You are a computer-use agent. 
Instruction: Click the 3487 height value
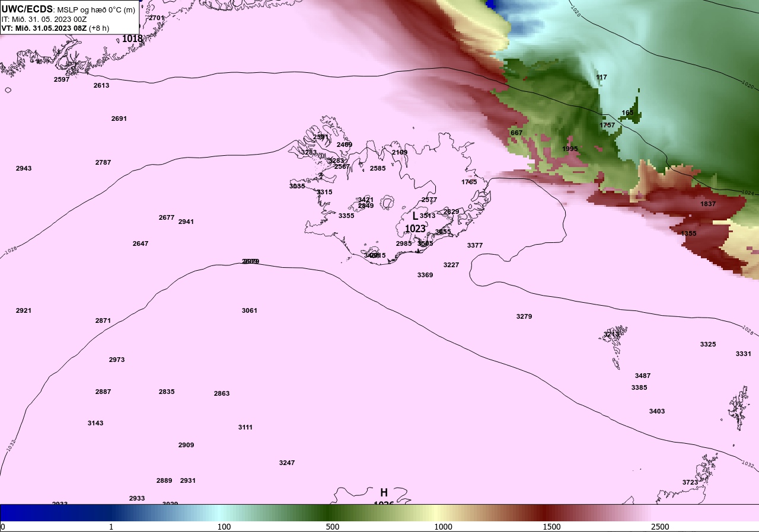643,376
